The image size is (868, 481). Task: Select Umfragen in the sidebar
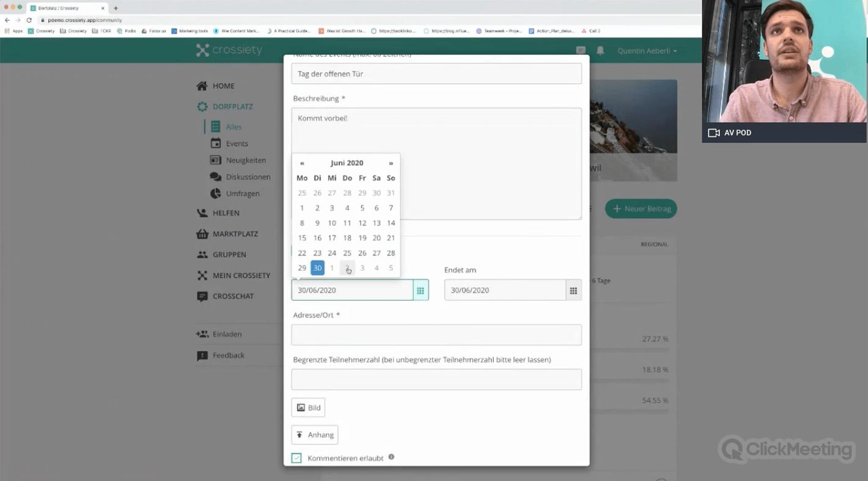coord(243,194)
